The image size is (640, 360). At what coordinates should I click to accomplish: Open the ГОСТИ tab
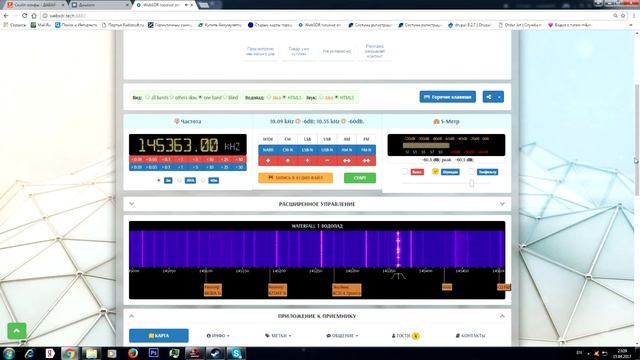pos(405,336)
